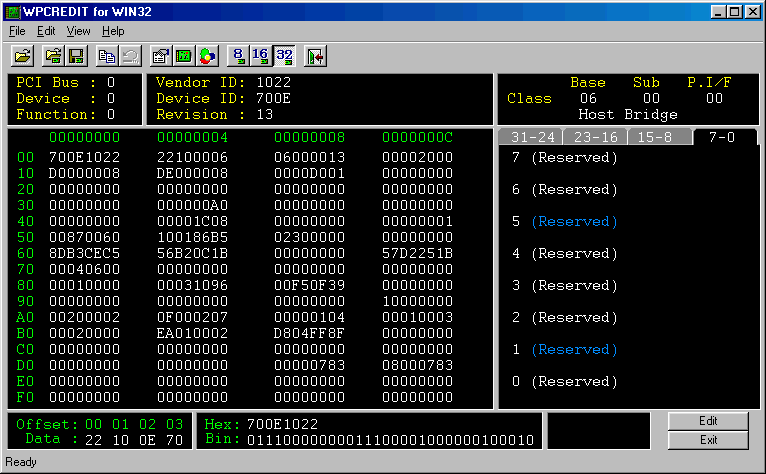Click the copy documents toolbar icon
This screenshot has width=766, height=474.
point(107,56)
